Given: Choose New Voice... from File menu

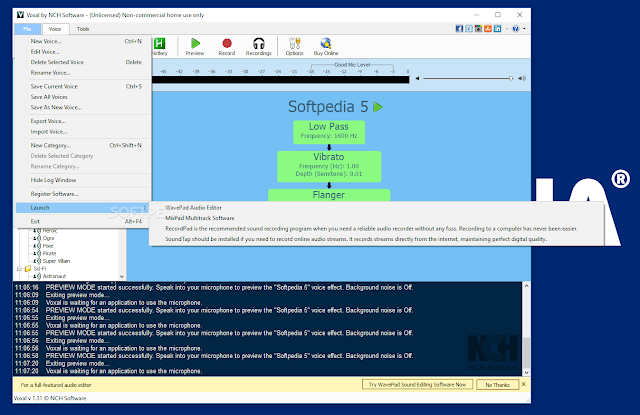Looking at the screenshot, I should tap(83, 41).
